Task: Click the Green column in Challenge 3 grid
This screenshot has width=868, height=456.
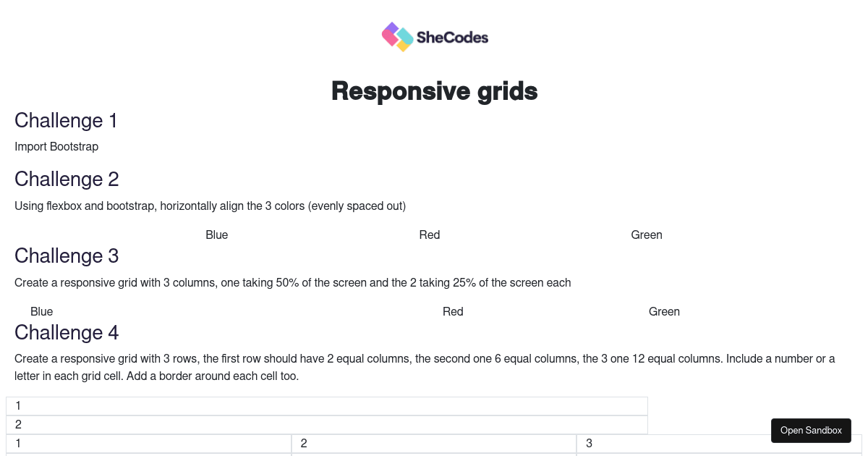Action: pos(664,311)
